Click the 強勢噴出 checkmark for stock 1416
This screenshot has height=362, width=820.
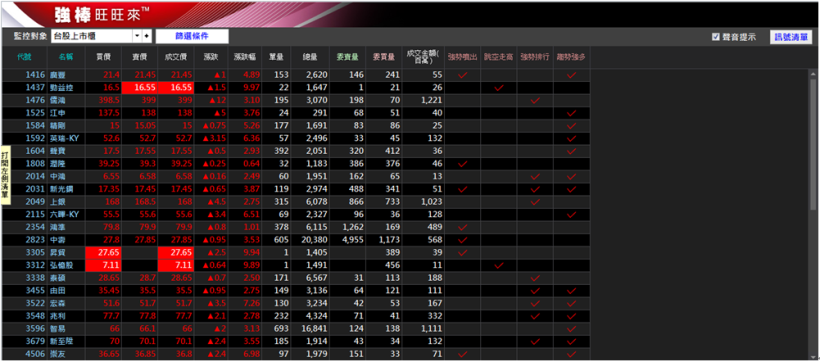(x=462, y=75)
